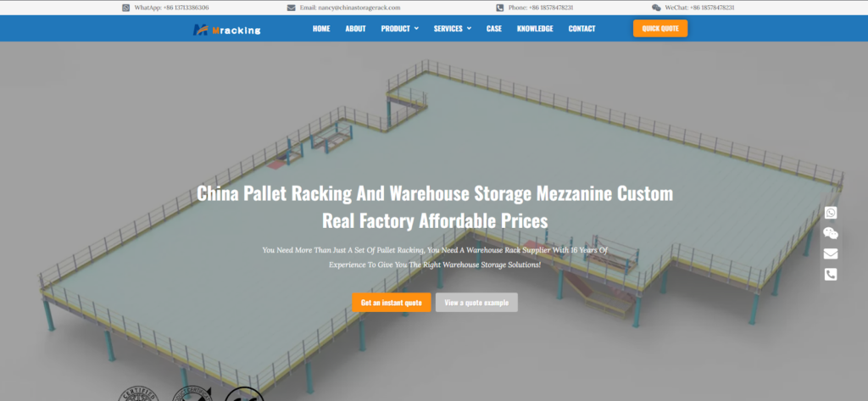Viewport: 868px width, 401px height.
Task: Click the WhatsApp icon in the top contact bar
Action: click(125, 8)
